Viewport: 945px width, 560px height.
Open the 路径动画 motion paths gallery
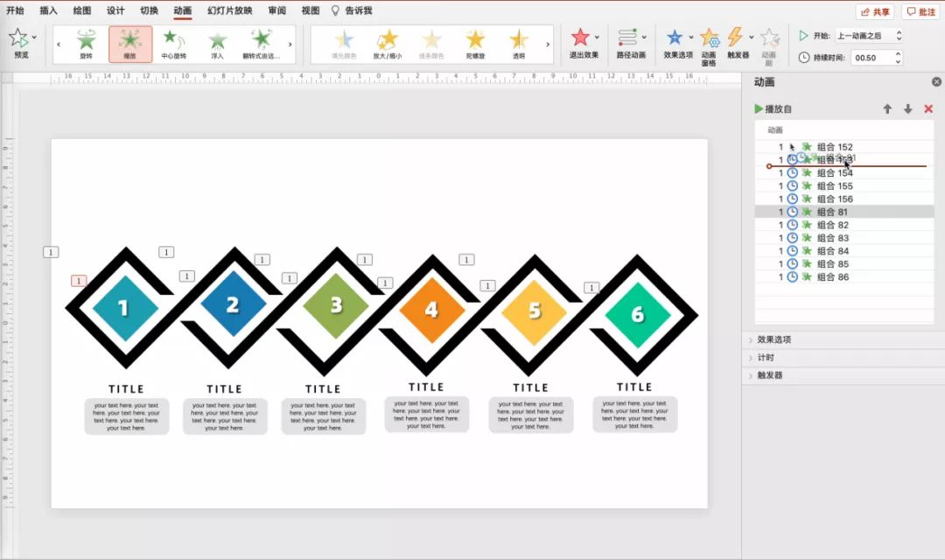point(627,38)
